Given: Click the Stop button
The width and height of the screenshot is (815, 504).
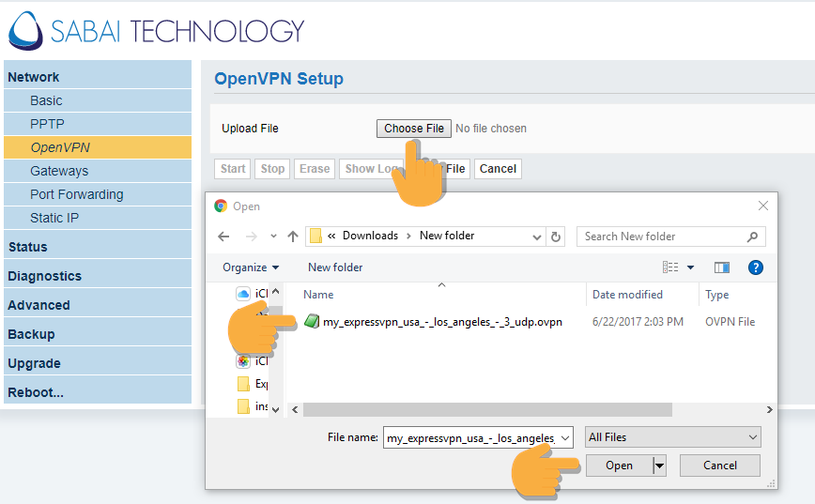Looking at the screenshot, I should pyautogui.click(x=272, y=169).
